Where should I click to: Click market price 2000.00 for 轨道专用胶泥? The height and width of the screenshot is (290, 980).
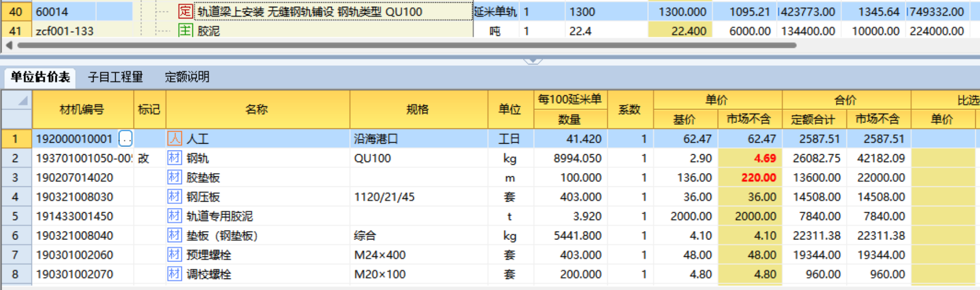(x=750, y=216)
